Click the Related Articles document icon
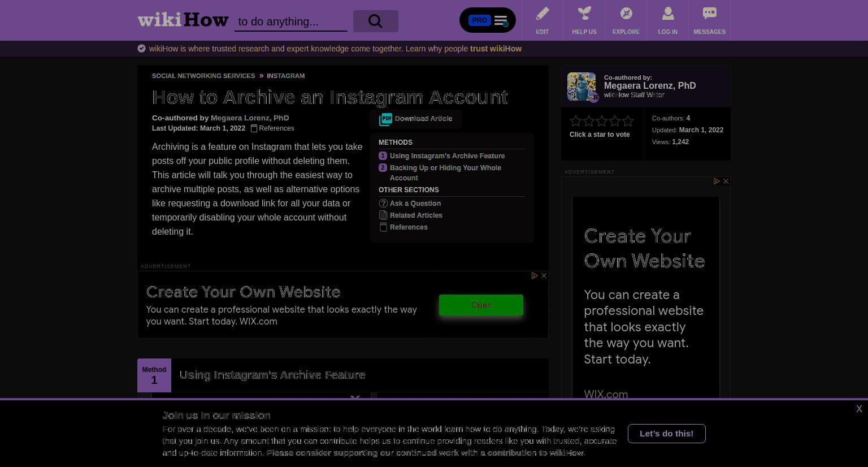Image resolution: width=868 pixels, height=467 pixels. pos(383,215)
